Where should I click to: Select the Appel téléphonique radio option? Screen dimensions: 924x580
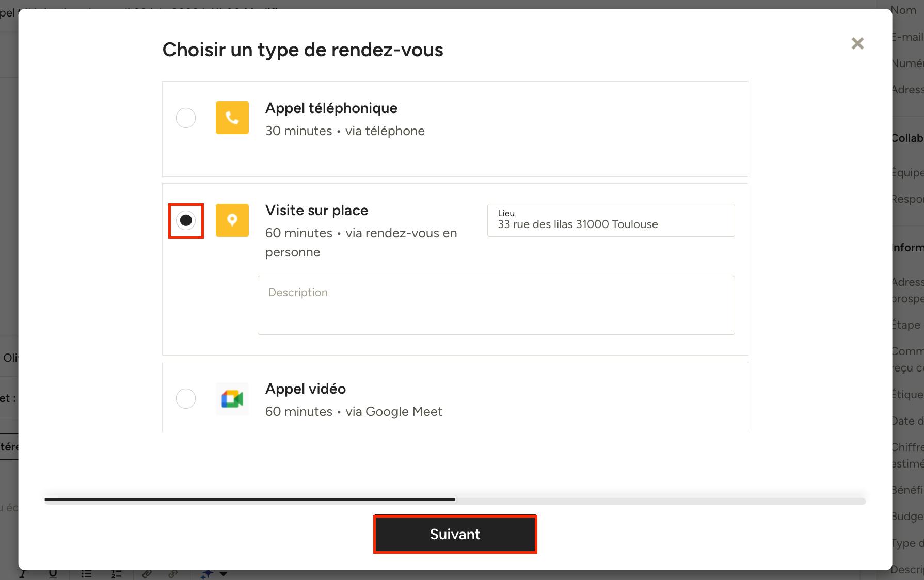pyautogui.click(x=186, y=118)
